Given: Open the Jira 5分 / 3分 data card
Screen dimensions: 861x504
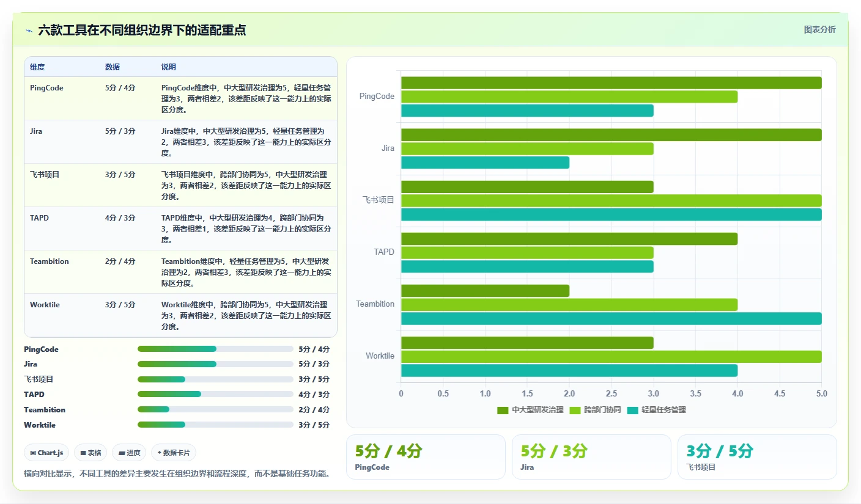Looking at the screenshot, I should click(591, 457).
